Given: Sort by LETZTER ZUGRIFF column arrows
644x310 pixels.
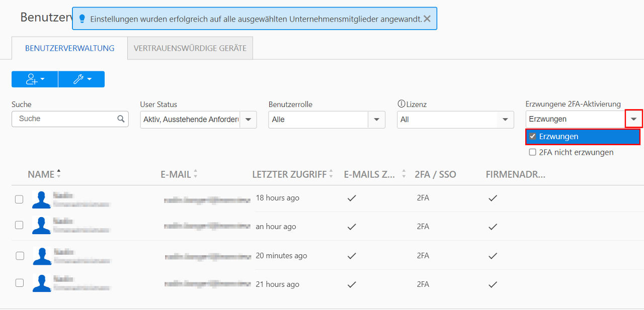Looking at the screenshot, I should (x=331, y=174).
